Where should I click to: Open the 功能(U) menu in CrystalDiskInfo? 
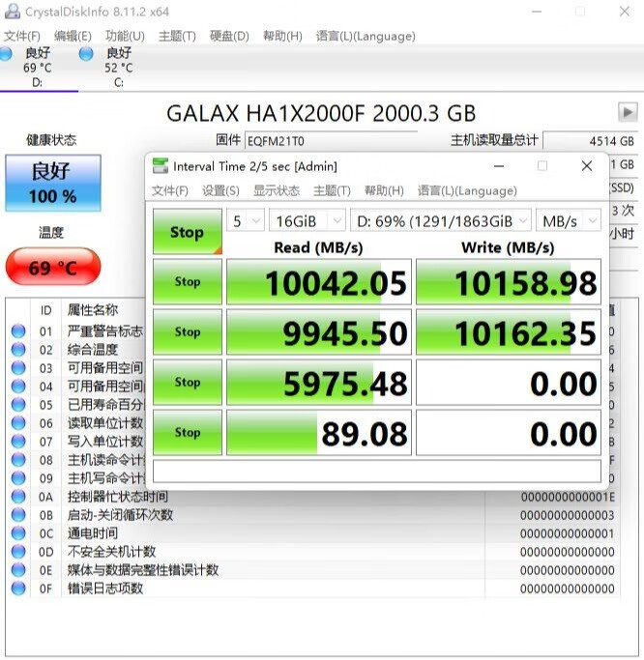pyautogui.click(x=125, y=36)
